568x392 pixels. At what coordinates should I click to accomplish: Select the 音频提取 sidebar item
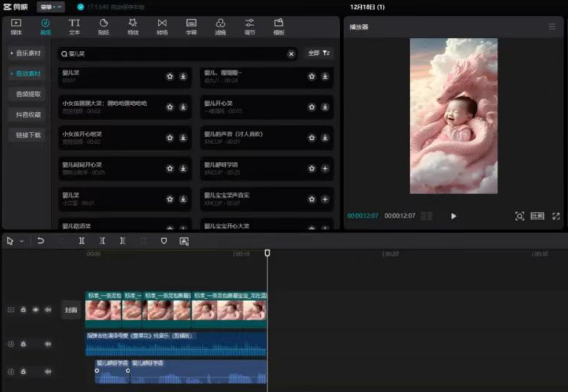coord(28,95)
